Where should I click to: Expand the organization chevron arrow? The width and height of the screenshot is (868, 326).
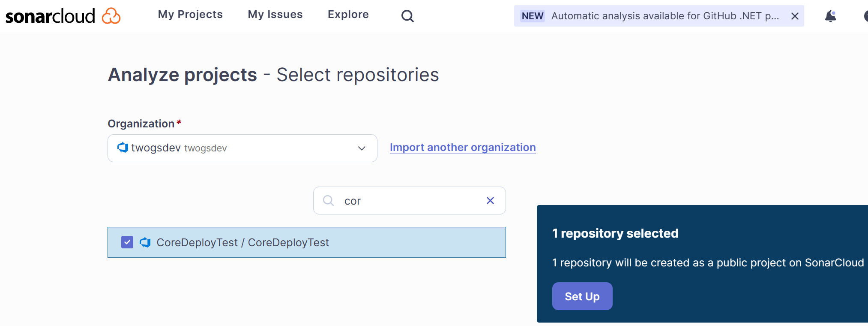click(x=362, y=148)
